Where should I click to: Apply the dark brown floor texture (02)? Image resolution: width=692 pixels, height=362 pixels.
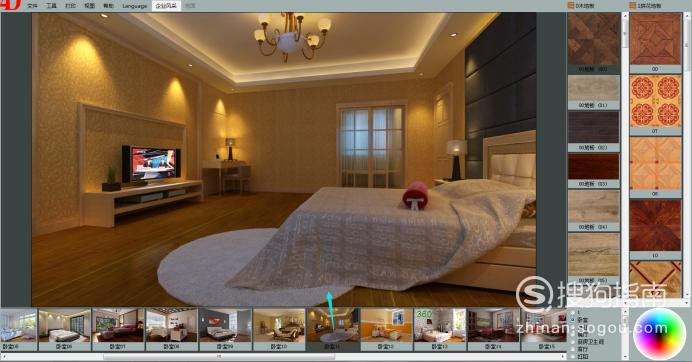[594, 131]
